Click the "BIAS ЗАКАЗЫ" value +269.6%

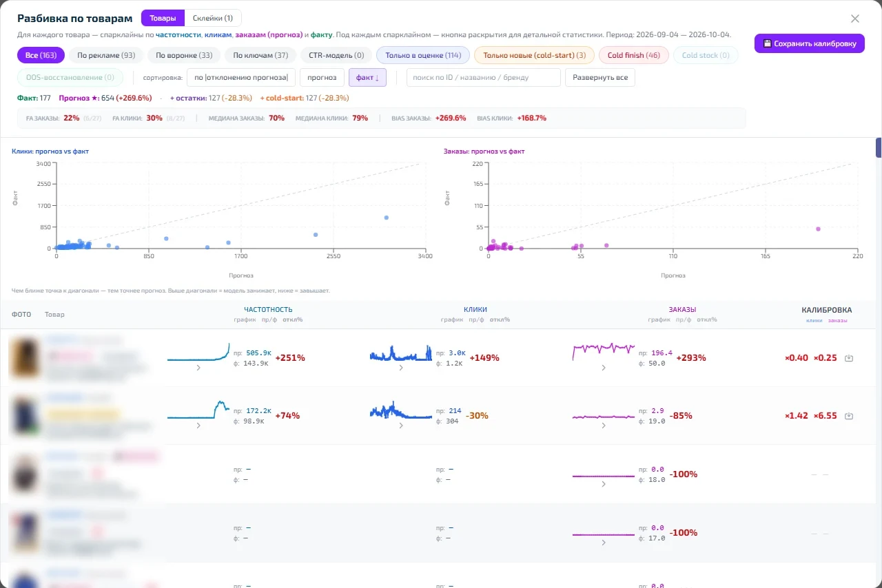coord(451,118)
